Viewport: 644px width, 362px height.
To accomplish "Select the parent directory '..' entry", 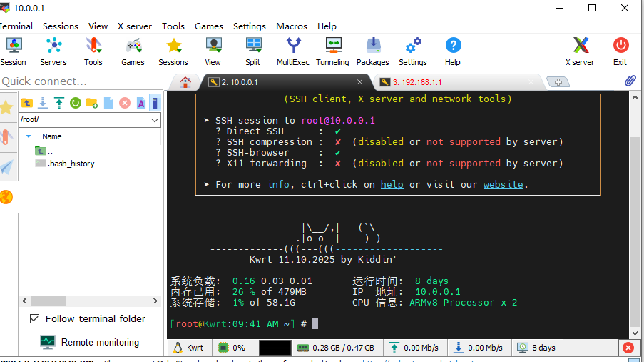I will point(44,151).
